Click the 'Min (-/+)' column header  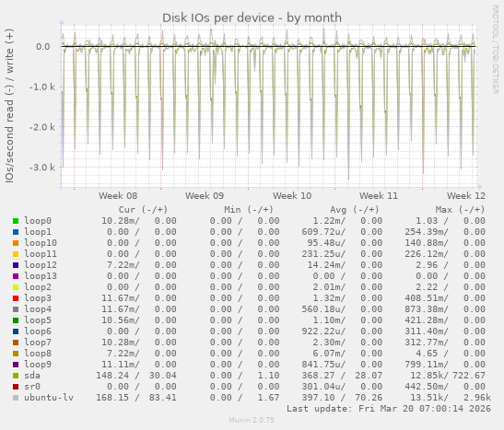pos(249,210)
